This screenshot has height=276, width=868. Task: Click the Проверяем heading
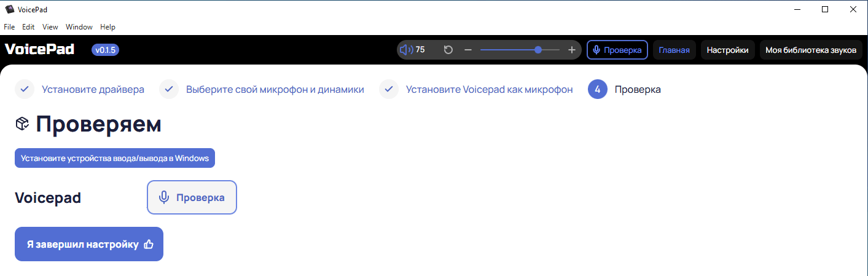(x=98, y=124)
